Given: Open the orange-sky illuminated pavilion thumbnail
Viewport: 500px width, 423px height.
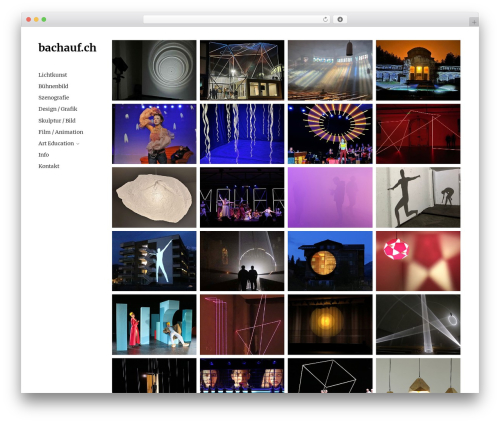Looking at the screenshot, I should (418, 70).
